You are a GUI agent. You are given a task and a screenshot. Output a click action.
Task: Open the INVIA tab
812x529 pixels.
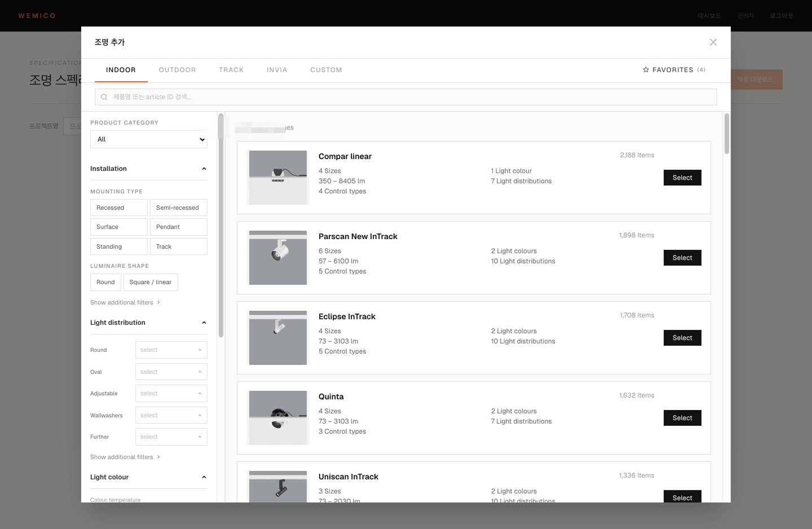[x=277, y=70]
